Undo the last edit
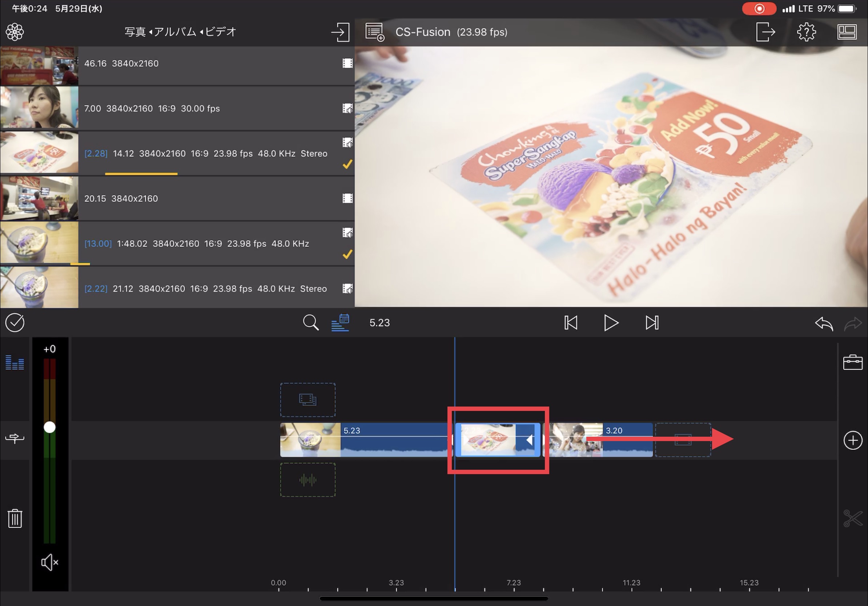The image size is (868, 606). [x=824, y=323]
